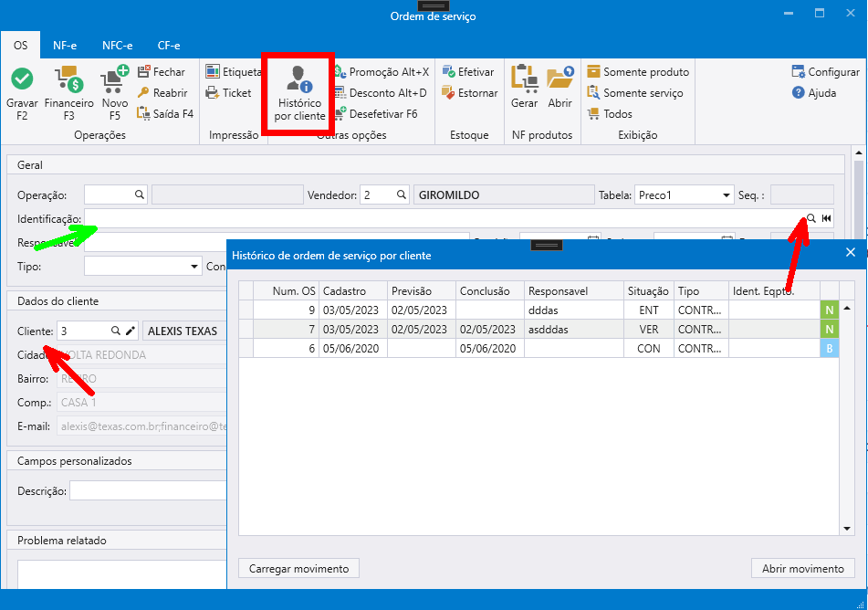Print a Ticket

pyautogui.click(x=228, y=93)
